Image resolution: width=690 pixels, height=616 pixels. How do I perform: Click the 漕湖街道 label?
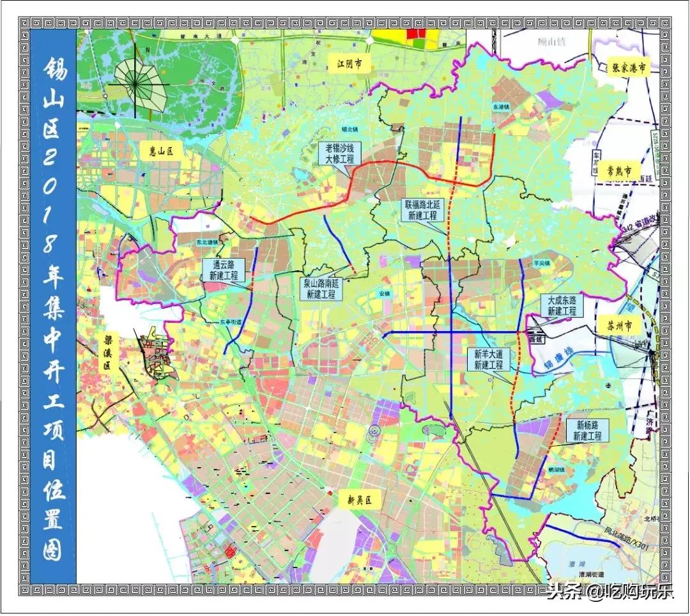(592, 574)
